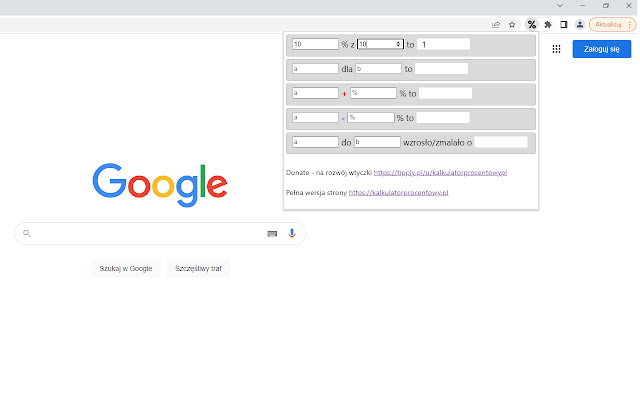Share this page via the share icon
The width and height of the screenshot is (640, 400).
(x=496, y=24)
